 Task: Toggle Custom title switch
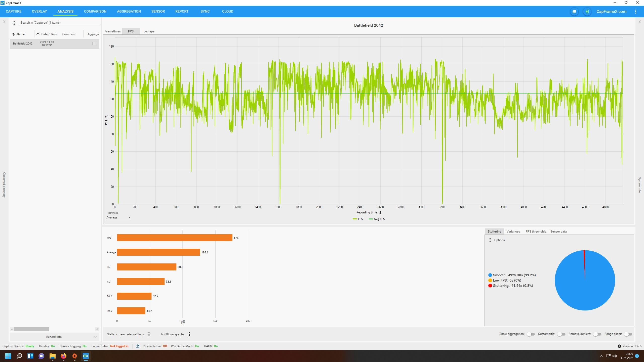(x=561, y=334)
